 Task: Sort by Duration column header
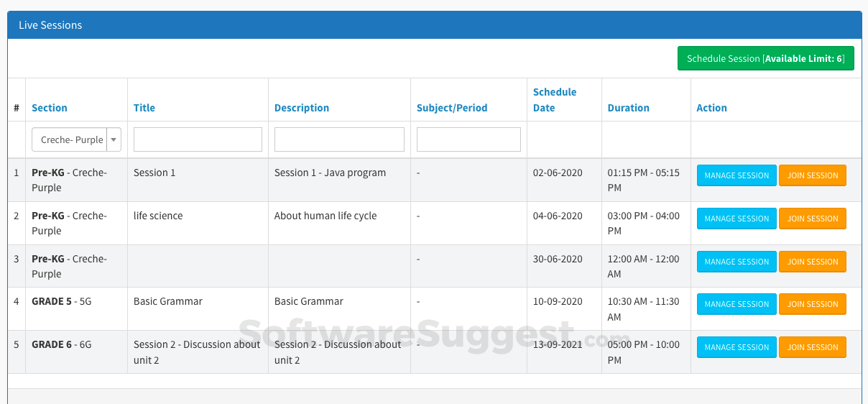(629, 108)
